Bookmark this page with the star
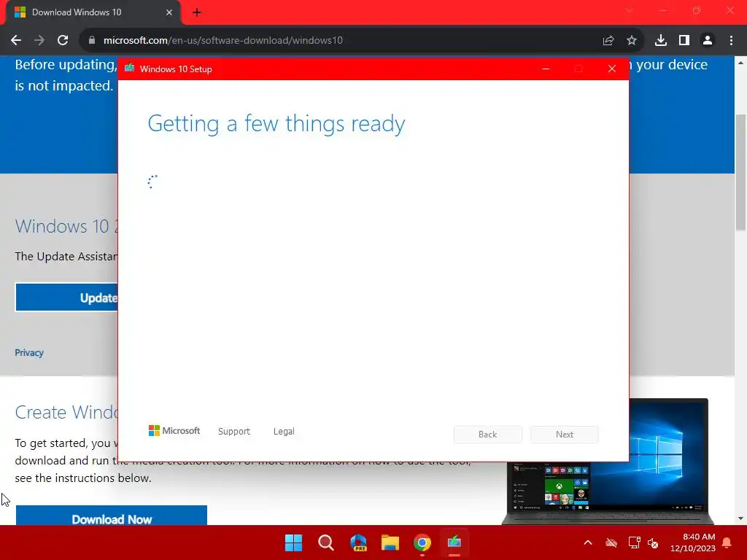 click(x=632, y=41)
